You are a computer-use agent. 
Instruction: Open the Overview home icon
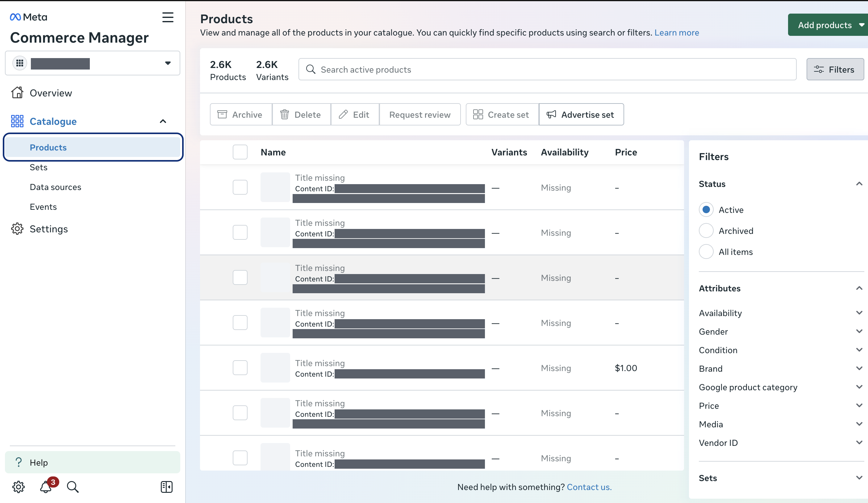click(17, 93)
